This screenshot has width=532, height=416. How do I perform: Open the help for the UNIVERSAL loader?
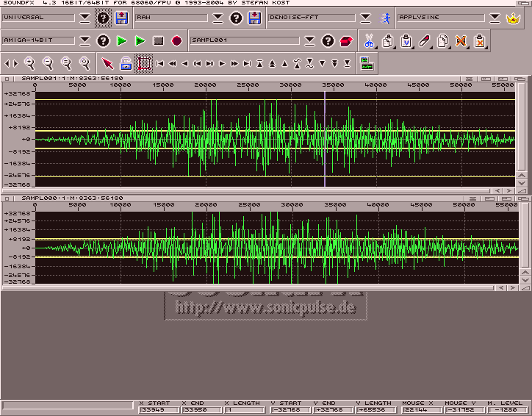[103, 18]
